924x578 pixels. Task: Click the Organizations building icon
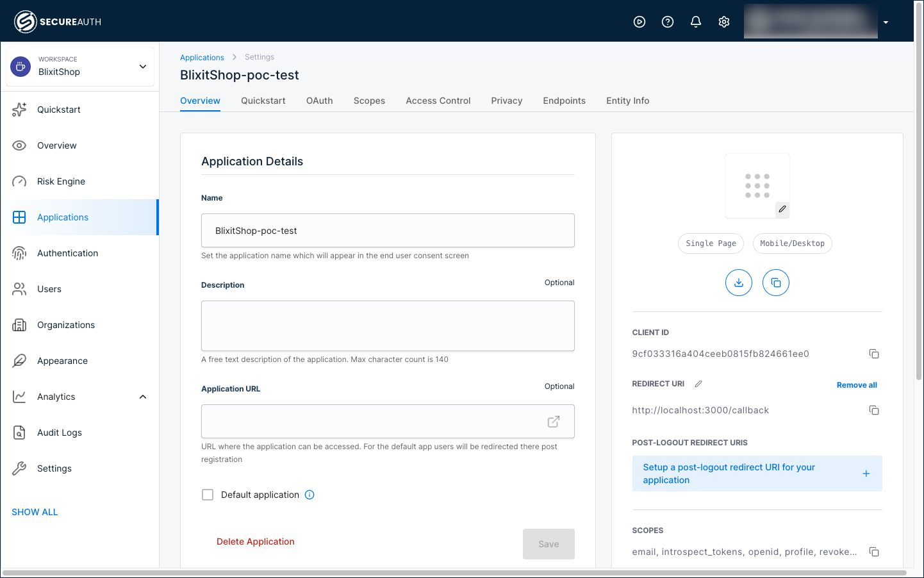pyautogui.click(x=19, y=325)
